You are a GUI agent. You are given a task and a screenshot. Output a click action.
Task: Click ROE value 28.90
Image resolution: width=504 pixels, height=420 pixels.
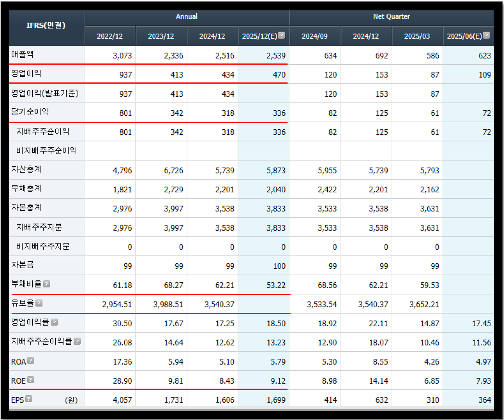122,381
